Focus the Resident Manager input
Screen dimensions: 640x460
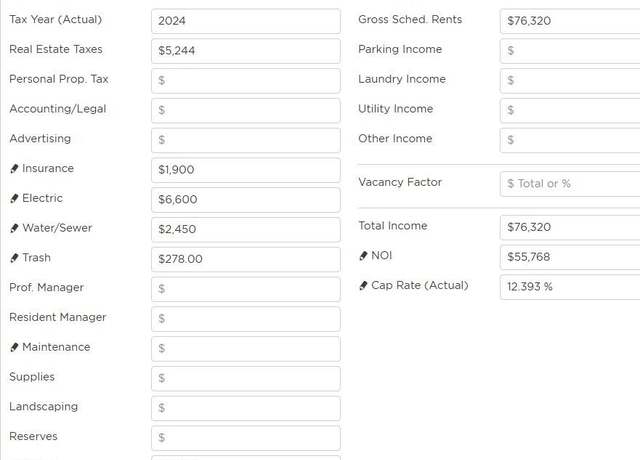[x=246, y=319]
